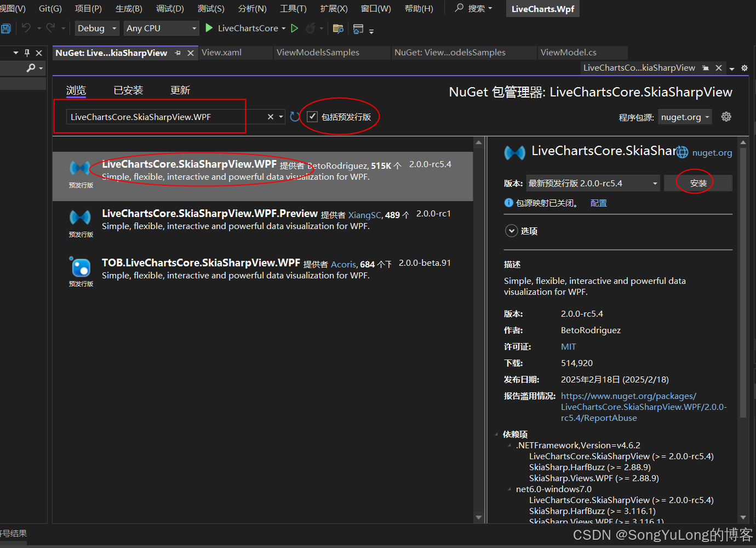The width and height of the screenshot is (756, 548).
Task: Switch to the 更新 Updates tab
Action: coord(180,90)
